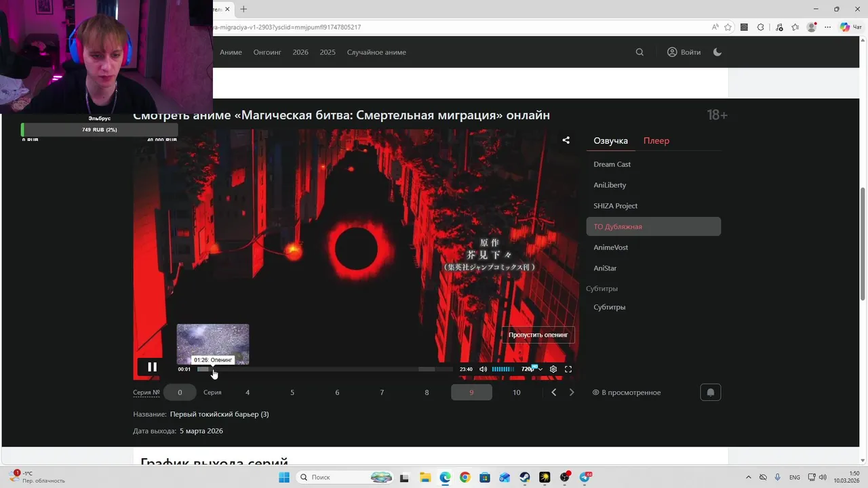The image size is (868, 488).
Task: Click the notification bell button under the player
Action: coord(710,392)
